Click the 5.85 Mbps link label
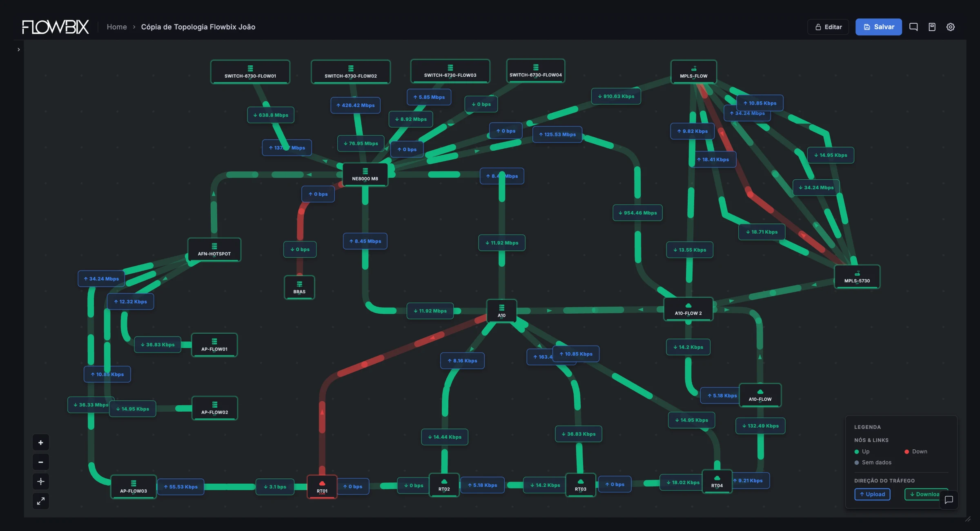 click(x=429, y=97)
